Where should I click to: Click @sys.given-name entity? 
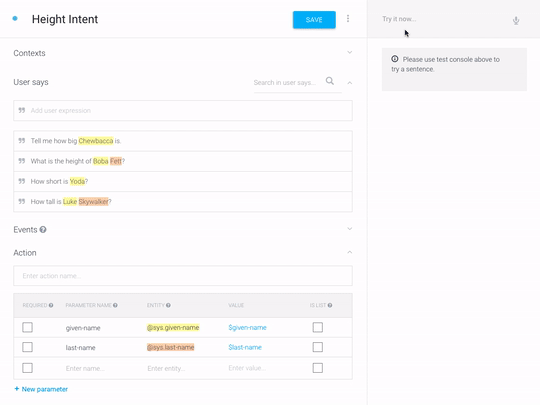(173, 328)
